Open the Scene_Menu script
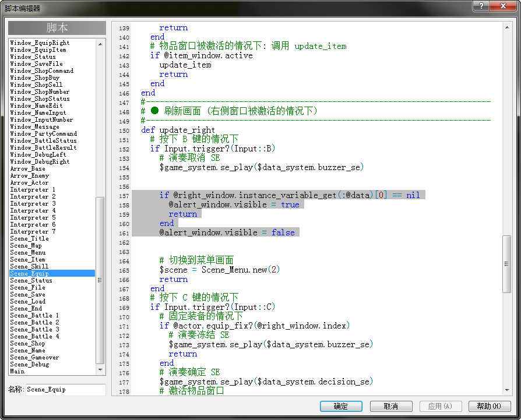The image size is (521, 420). 27,252
